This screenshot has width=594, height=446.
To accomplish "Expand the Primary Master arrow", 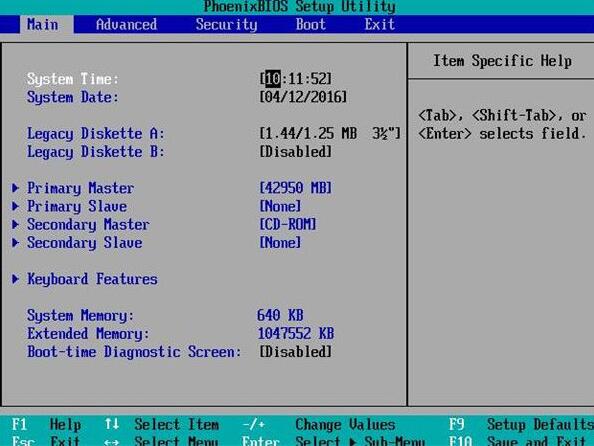I will [16, 188].
